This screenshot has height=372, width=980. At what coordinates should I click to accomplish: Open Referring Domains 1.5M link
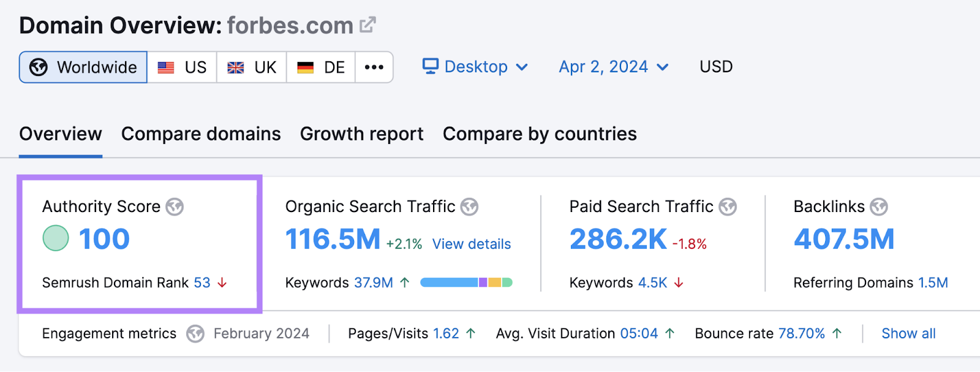[x=933, y=283]
